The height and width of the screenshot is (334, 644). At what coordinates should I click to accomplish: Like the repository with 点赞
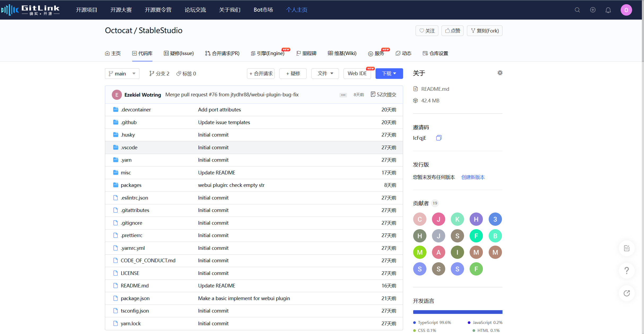(453, 31)
